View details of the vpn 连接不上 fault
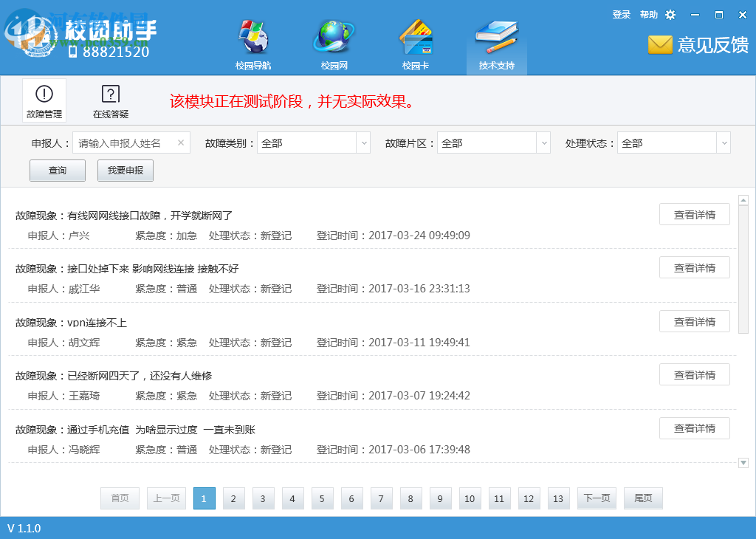Screen dimensions: 756x539 coord(694,321)
